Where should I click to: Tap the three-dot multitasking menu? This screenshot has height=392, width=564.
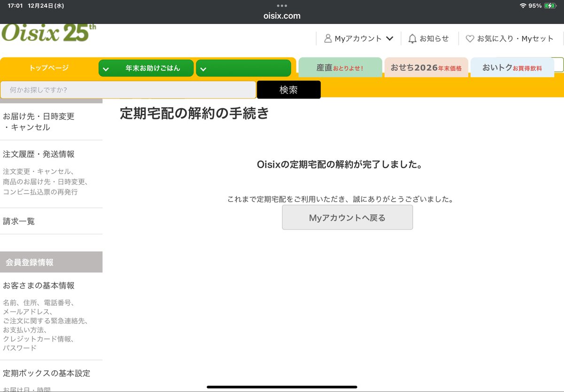282,6
